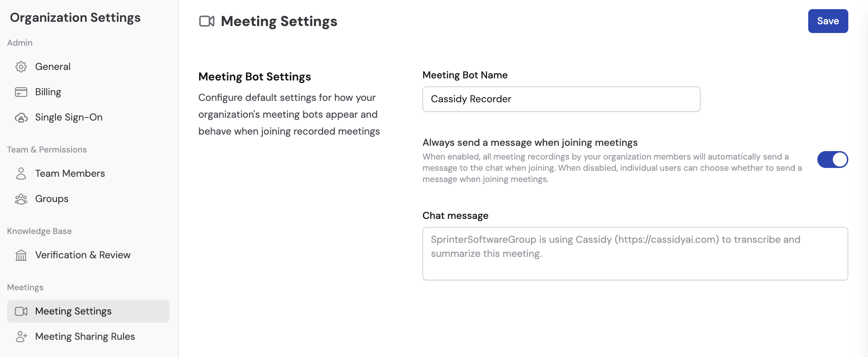868x357 pixels.
Task: Select the Groups people icon
Action: tap(21, 199)
